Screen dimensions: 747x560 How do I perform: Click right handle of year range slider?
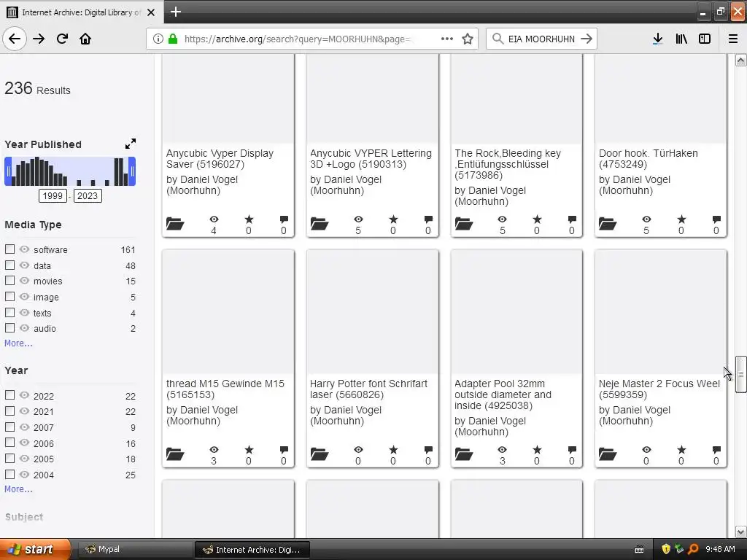pos(133,171)
